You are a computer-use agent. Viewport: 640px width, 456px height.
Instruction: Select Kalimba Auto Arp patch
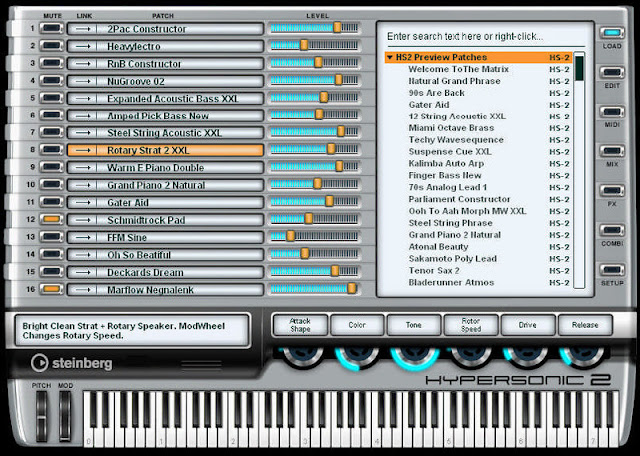pos(446,164)
